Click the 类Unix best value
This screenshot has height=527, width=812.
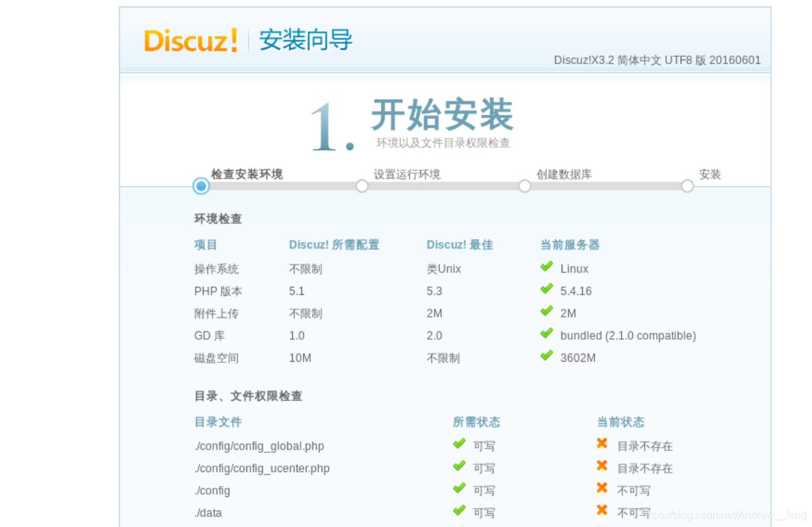[444, 269]
